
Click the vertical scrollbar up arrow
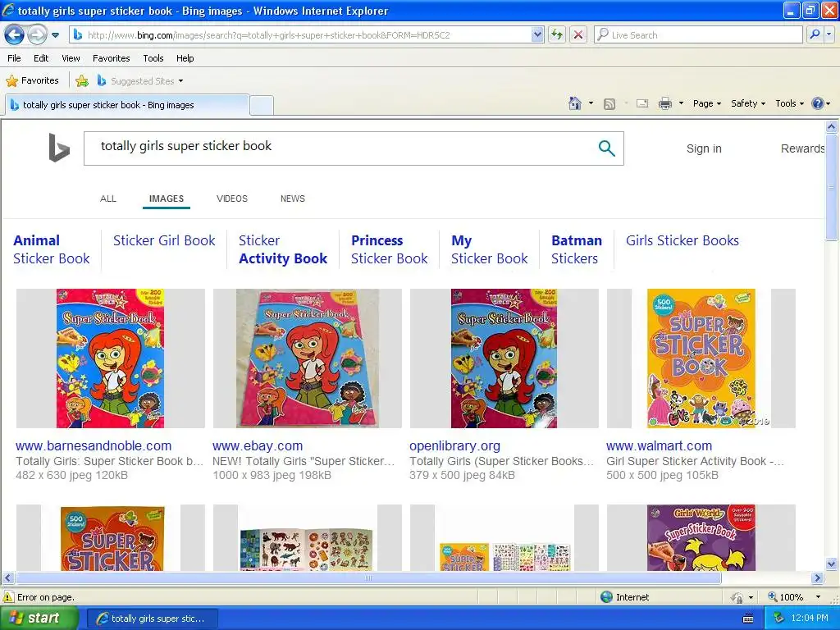click(x=832, y=127)
